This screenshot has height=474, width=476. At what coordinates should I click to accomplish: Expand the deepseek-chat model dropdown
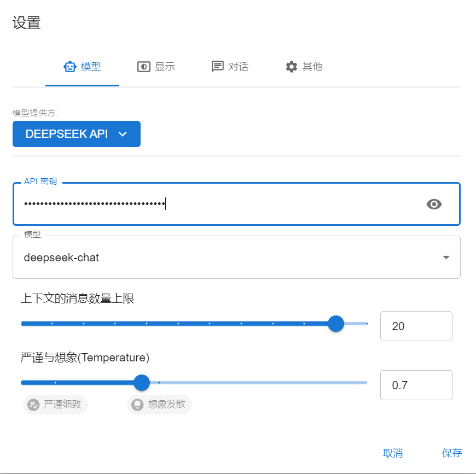coord(446,258)
